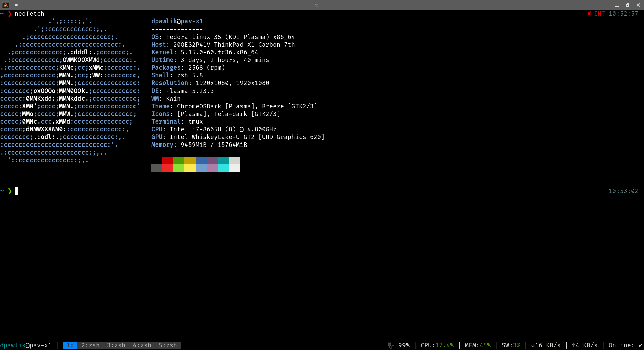Viewport: 644px width, 350px height.
Task: Click the light blue block in bottom row
Action: click(x=201, y=168)
